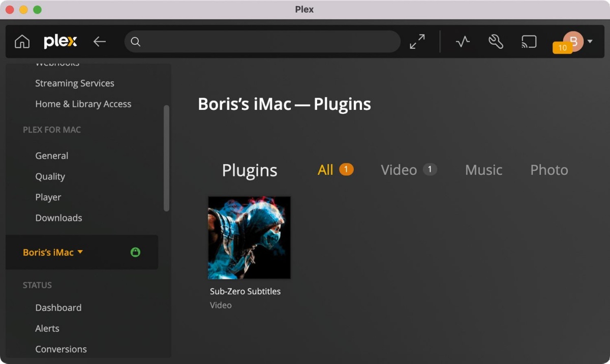610x364 pixels.
Task: Open Player settings
Action: click(48, 197)
